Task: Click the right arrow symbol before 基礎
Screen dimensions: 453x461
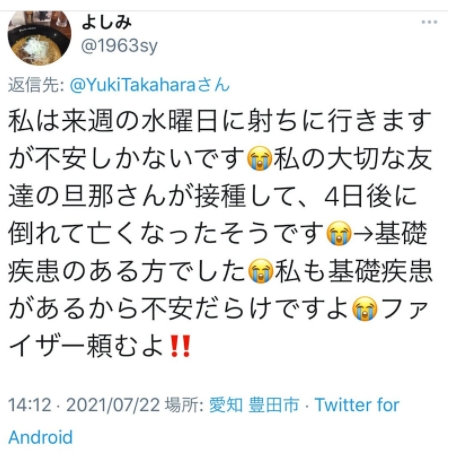Action: 363,234
